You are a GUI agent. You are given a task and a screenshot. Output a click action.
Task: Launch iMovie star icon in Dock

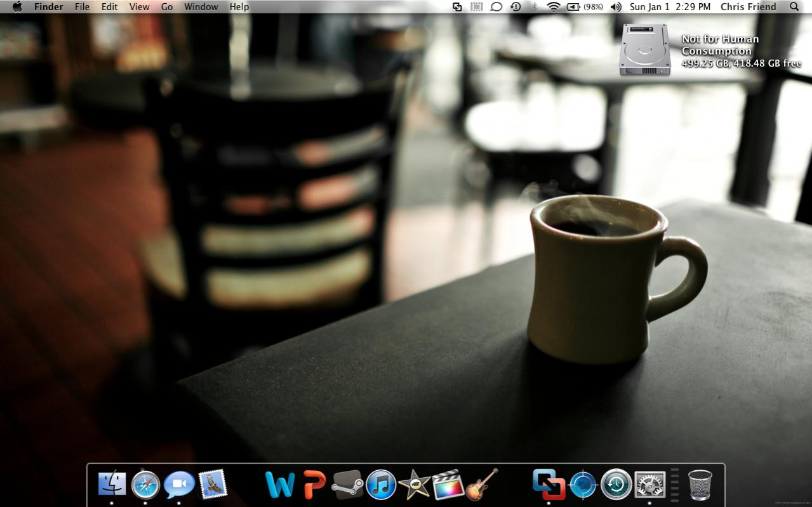tap(414, 485)
